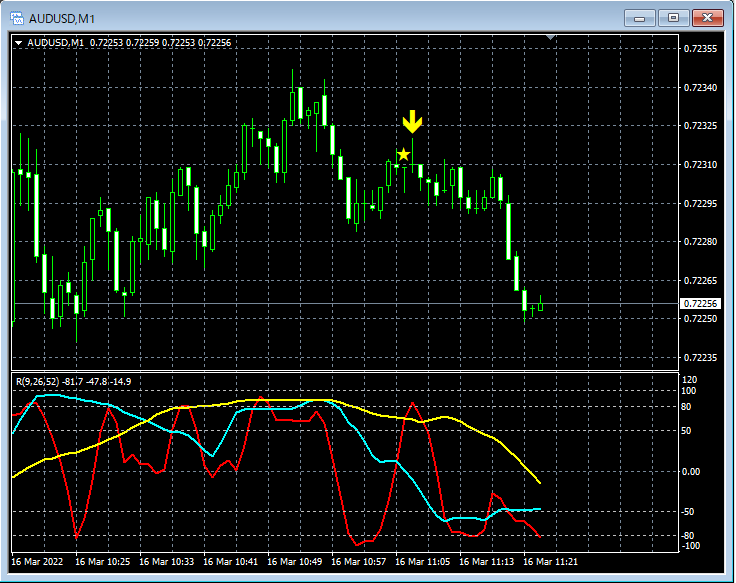The height and width of the screenshot is (583, 736).
Task: Click price scale value 0.72265
Action: pos(700,281)
